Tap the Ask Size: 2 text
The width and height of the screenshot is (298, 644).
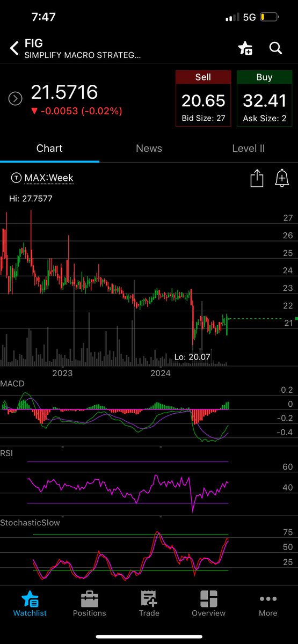tap(264, 119)
